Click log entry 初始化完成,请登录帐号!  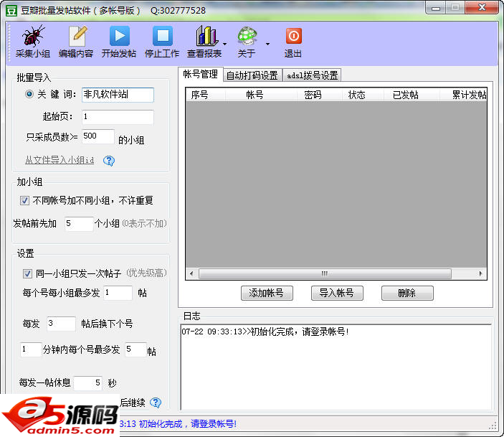pyautogui.click(x=265, y=332)
